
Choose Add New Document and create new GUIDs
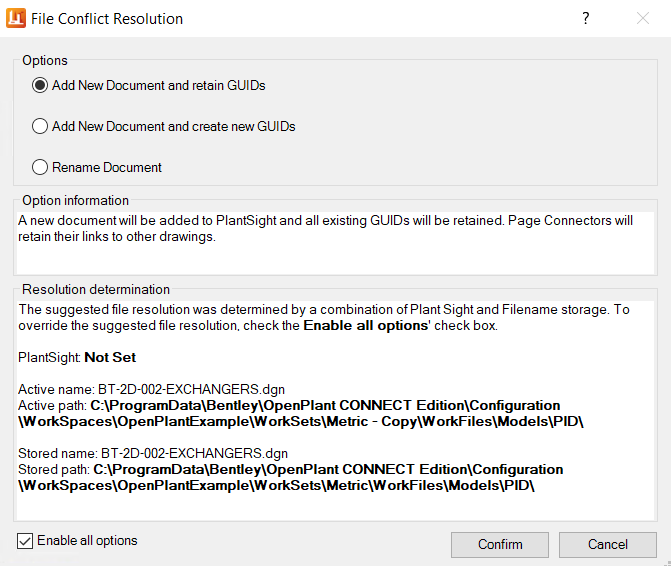pos(163,126)
